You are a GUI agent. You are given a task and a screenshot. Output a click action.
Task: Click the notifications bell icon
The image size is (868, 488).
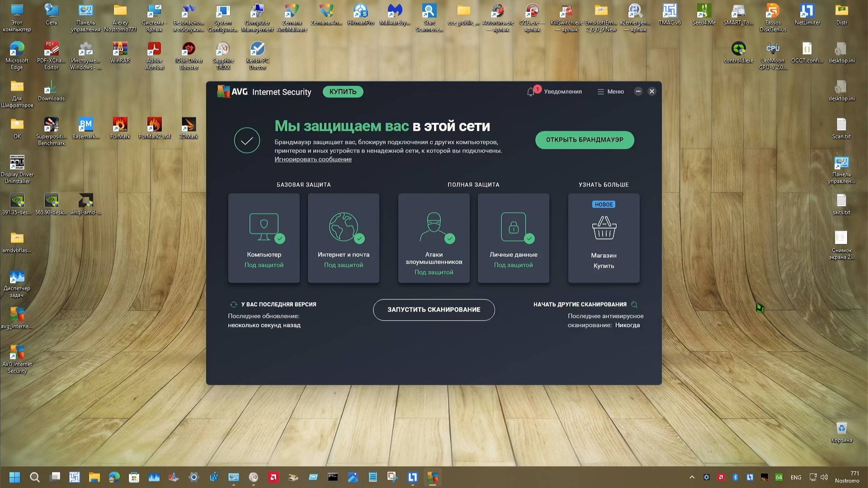tap(531, 92)
